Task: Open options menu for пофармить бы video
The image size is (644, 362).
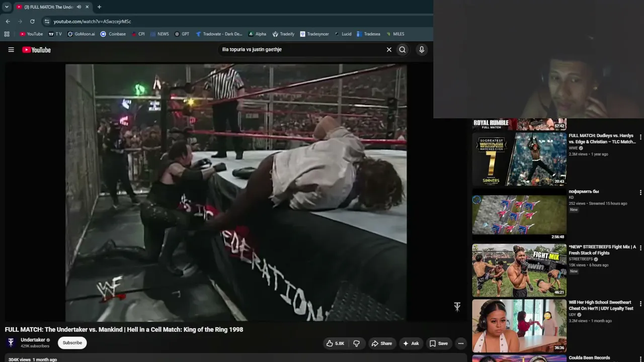Action: click(x=640, y=193)
